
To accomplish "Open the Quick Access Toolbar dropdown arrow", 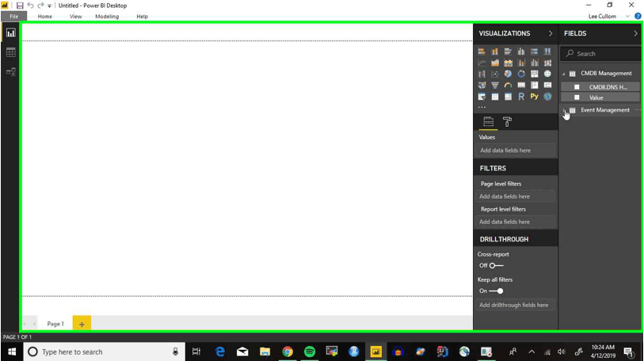I will coord(49,6).
